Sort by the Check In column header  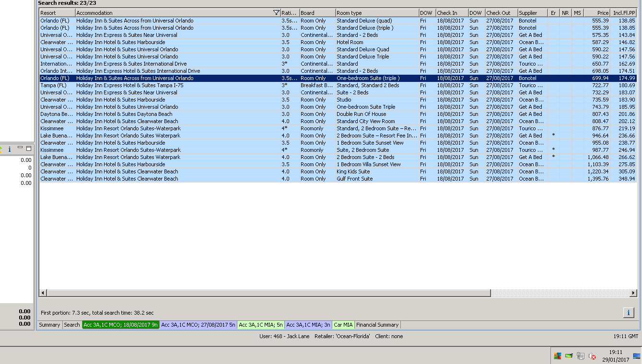(452, 13)
